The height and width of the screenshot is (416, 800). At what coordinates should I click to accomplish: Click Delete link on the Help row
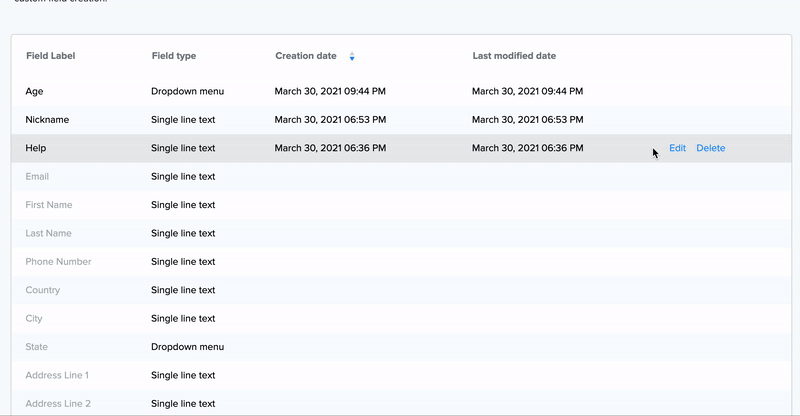tap(710, 148)
